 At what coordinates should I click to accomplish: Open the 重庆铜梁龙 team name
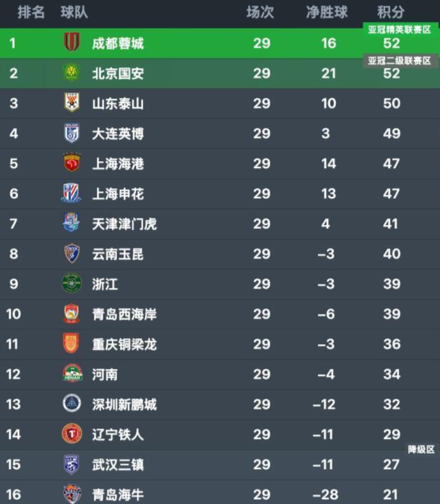coord(124,344)
